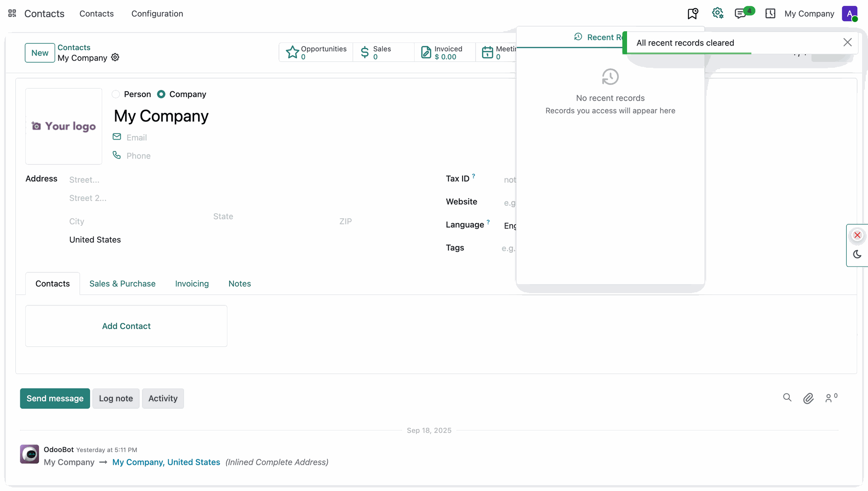Open the user avatar menu
The image size is (868, 491).
[850, 14]
